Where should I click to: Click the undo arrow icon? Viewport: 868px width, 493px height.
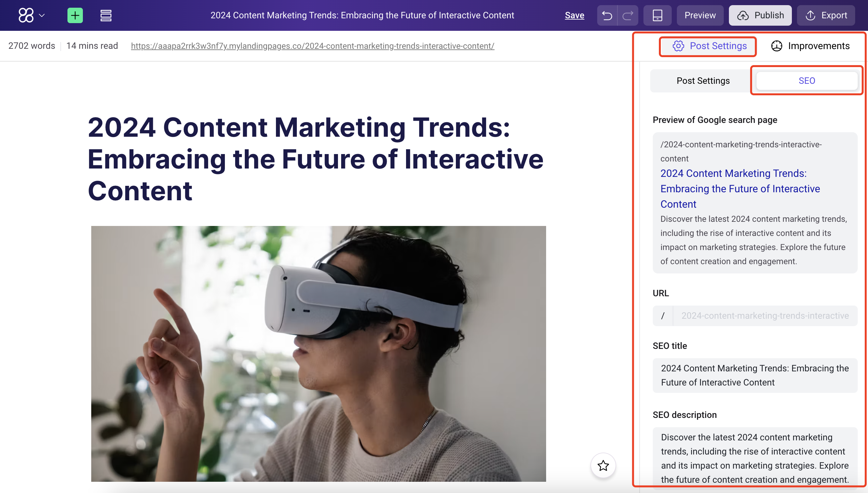coord(607,15)
